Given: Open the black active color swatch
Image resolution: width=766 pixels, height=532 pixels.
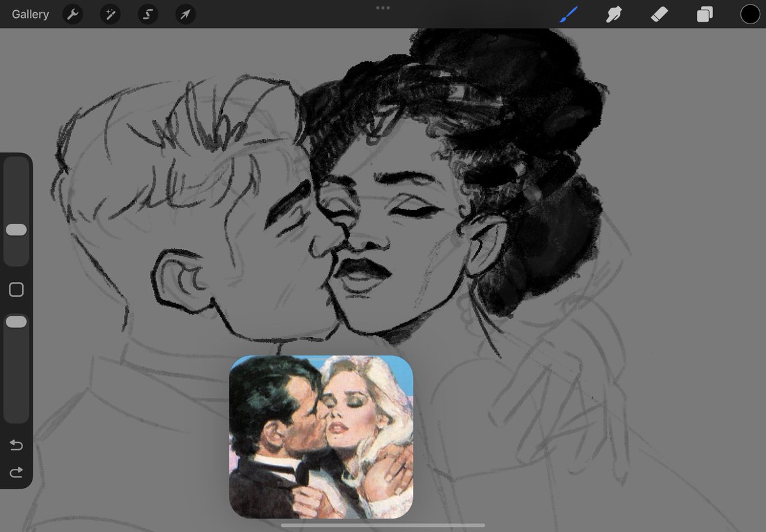Looking at the screenshot, I should 750,14.
